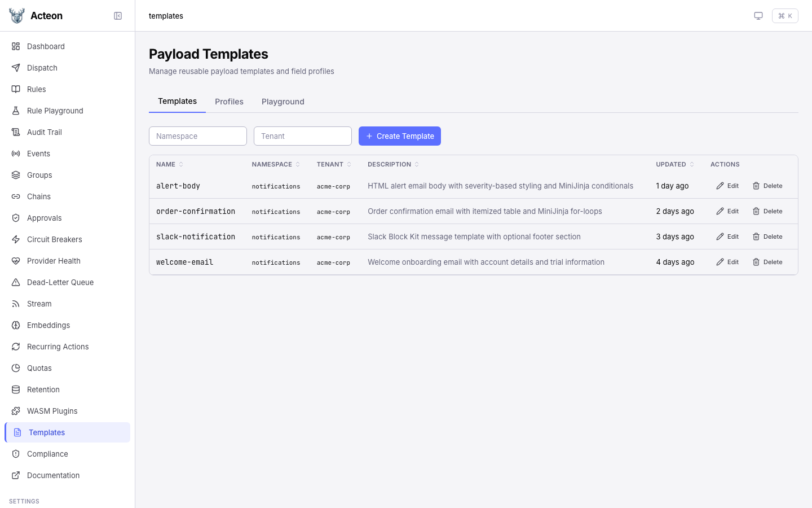The image size is (812, 508).
Task: Collapse the sidebar using the panel icon
Action: point(118,16)
